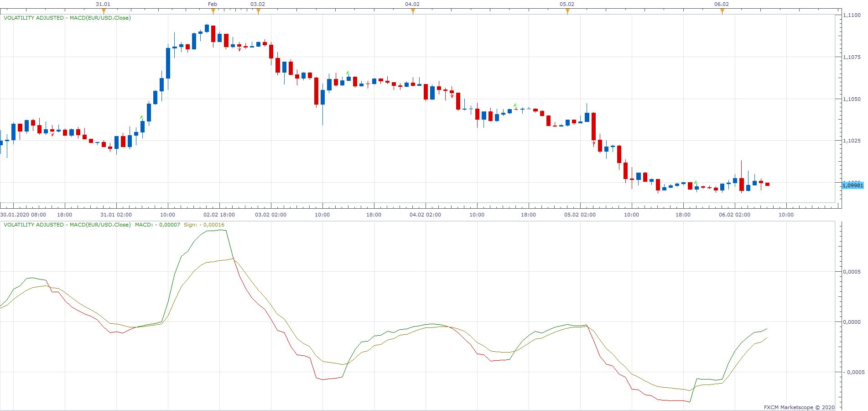Click the '30.01.2020 08:00' time label
Screen dimensions: 868x411
23,215
